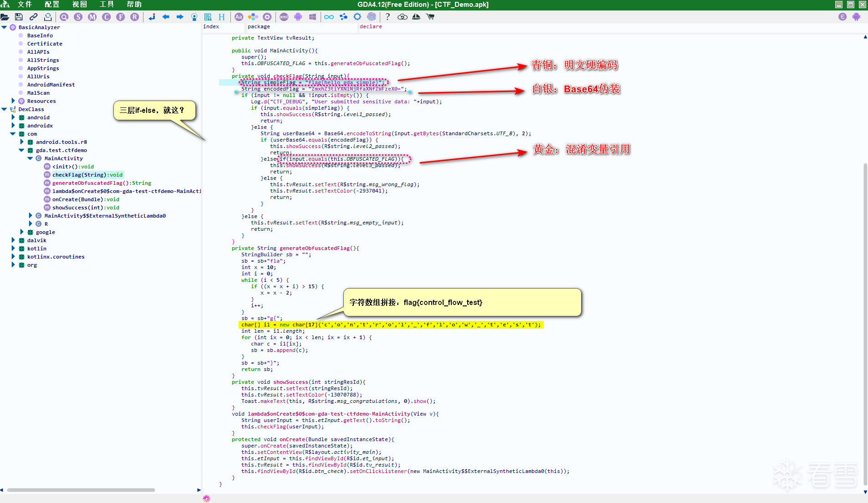The width and height of the screenshot is (868, 503).
Task: Click the top-right Android robot icon
Action: pos(857,17)
